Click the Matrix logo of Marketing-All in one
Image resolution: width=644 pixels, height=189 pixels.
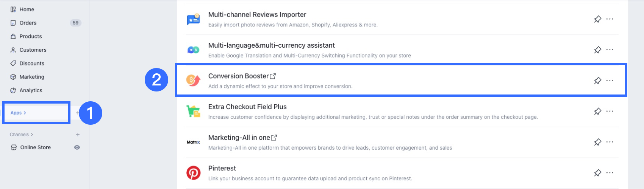tap(194, 142)
